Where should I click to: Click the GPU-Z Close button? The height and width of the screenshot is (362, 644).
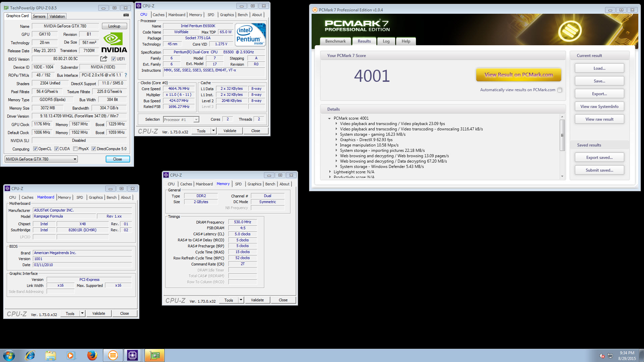click(117, 159)
